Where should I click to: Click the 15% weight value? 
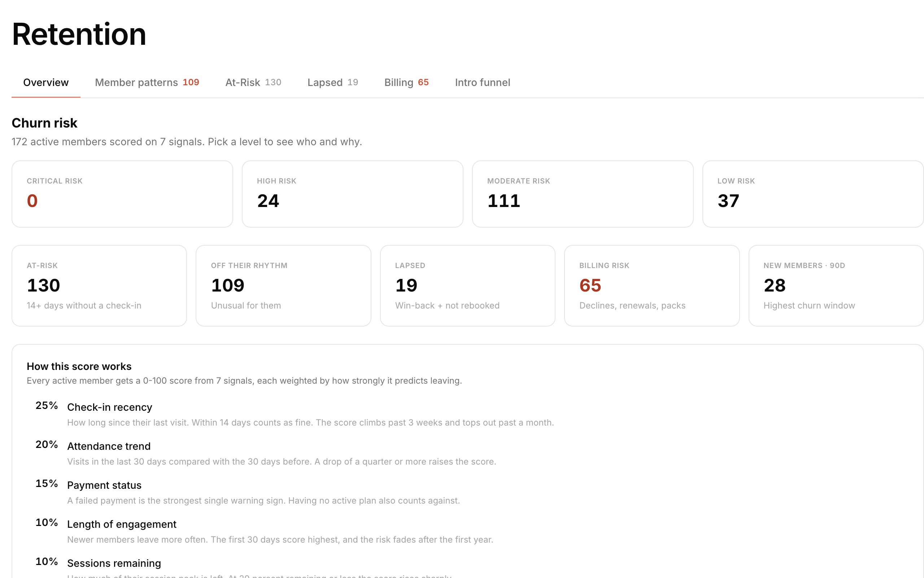point(47,484)
